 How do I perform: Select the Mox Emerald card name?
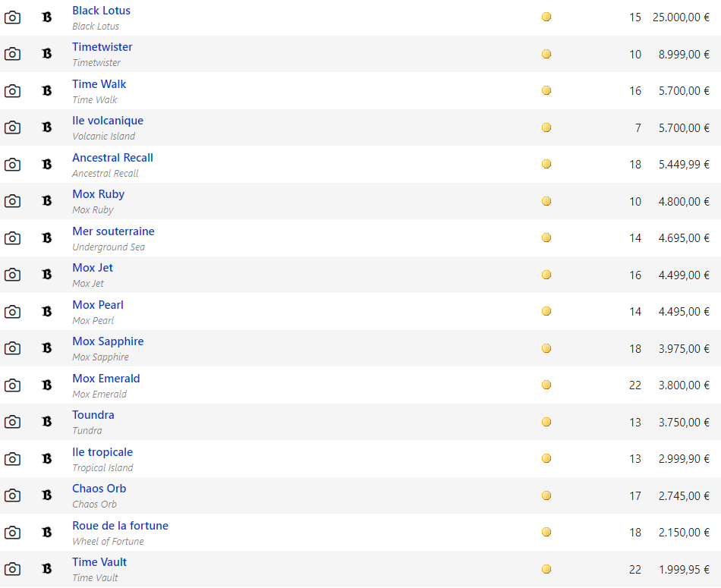tap(105, 379)
